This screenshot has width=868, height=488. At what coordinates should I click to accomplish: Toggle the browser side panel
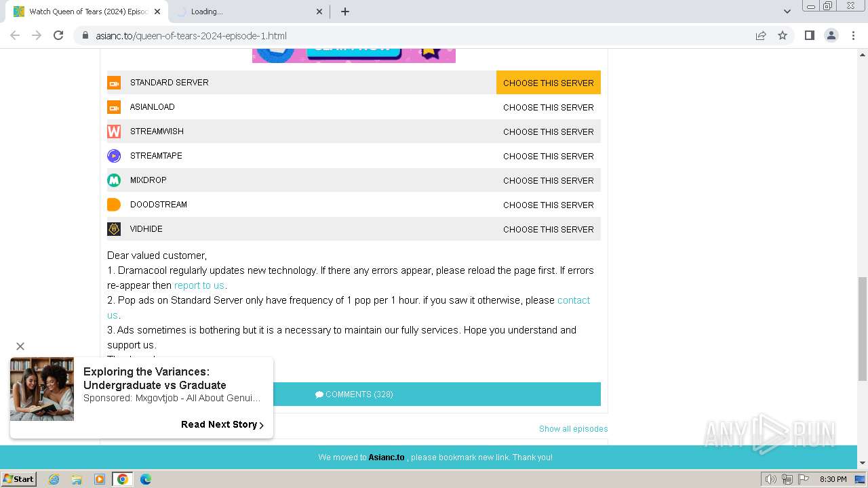click(810, 36)
